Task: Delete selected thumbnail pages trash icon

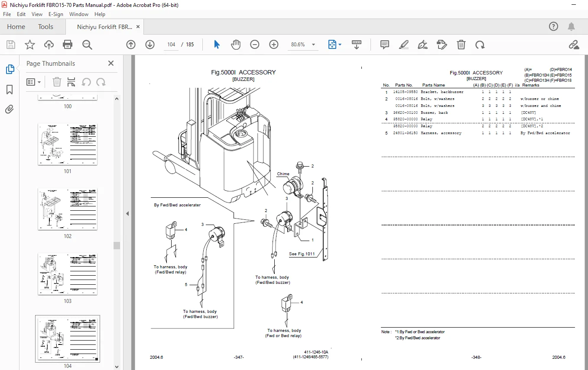Action: click(57, 82)
